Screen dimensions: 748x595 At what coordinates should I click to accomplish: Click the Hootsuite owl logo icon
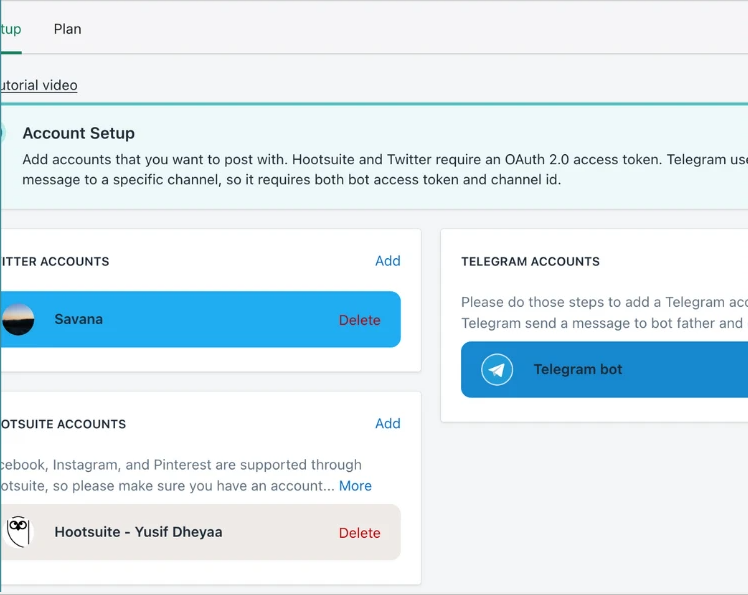(x=19, y=532)
